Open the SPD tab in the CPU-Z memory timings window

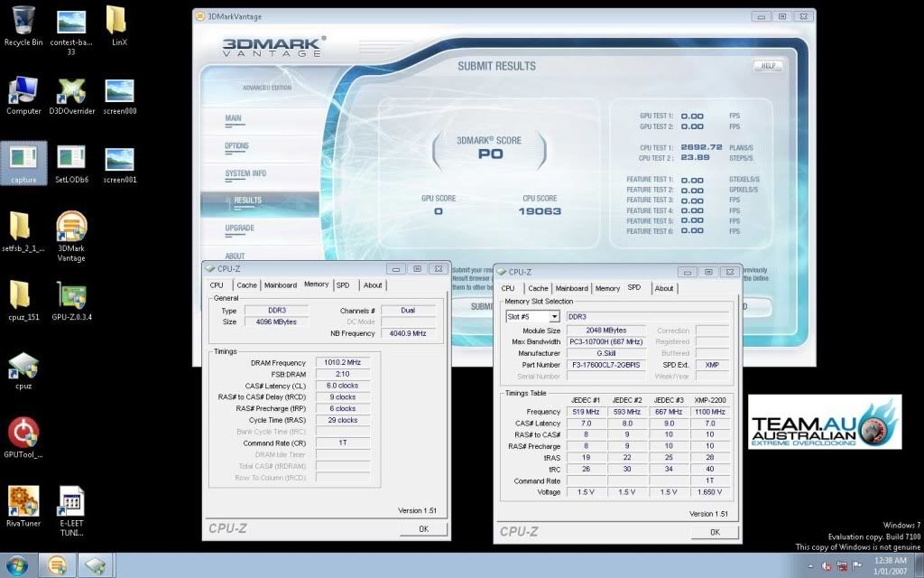[x=343, y=285]
